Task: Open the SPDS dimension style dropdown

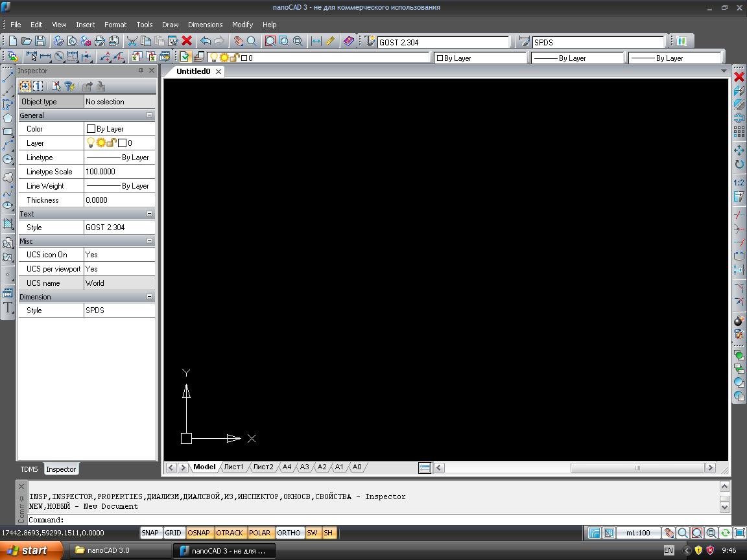Action: [599, 42]
